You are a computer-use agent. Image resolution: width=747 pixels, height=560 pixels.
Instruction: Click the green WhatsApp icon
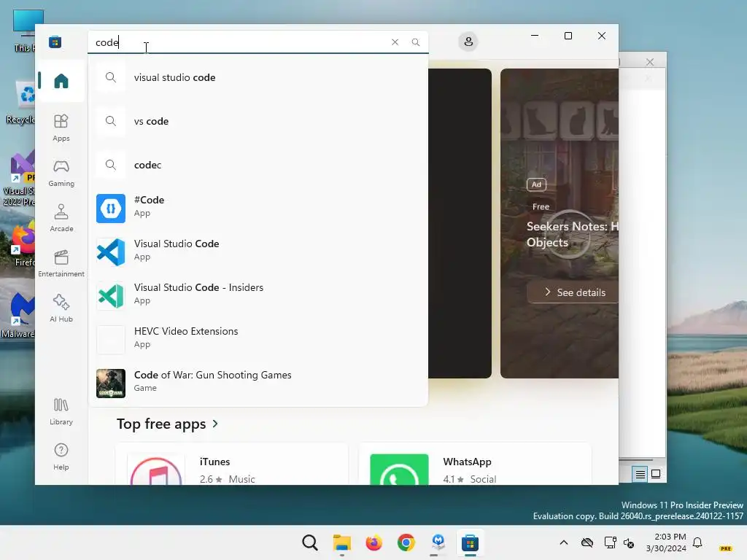pyautogui.click(x=399, y=470)
